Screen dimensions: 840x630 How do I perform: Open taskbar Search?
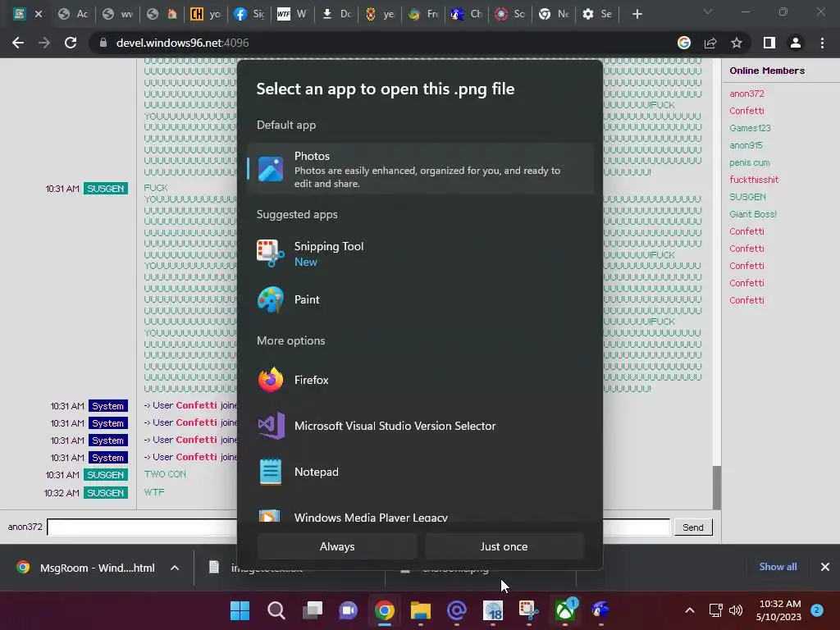(276, 610)
